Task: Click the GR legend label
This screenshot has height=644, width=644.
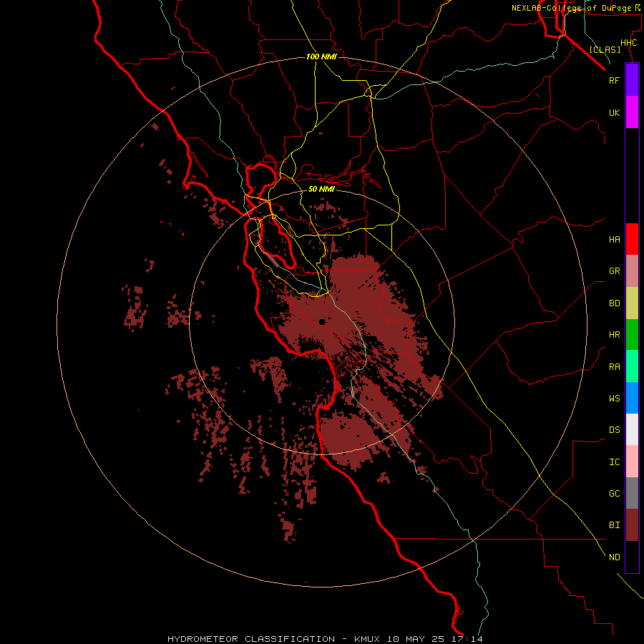Action: (614, 271)
